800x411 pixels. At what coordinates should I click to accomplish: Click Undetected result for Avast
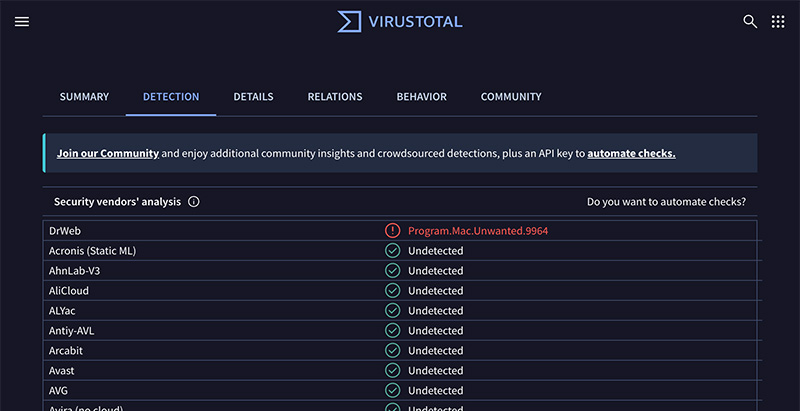click(436, 370)
